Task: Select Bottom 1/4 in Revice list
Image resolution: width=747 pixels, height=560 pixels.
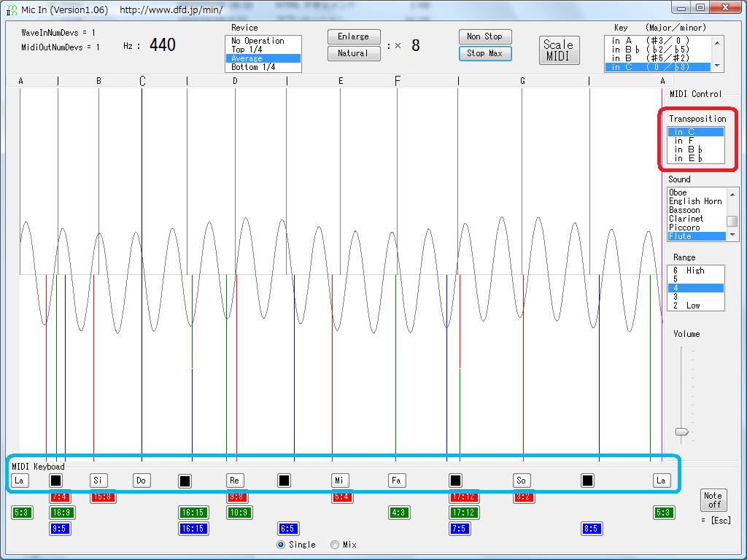Action: coord(263,67)
